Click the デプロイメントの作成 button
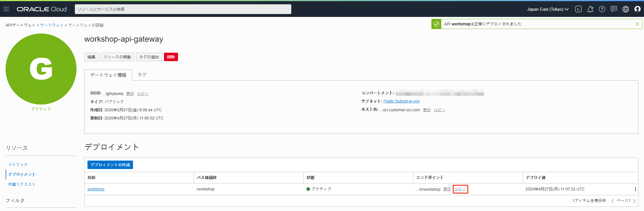Viewport: 644px width, 211px height. [110, 165]
